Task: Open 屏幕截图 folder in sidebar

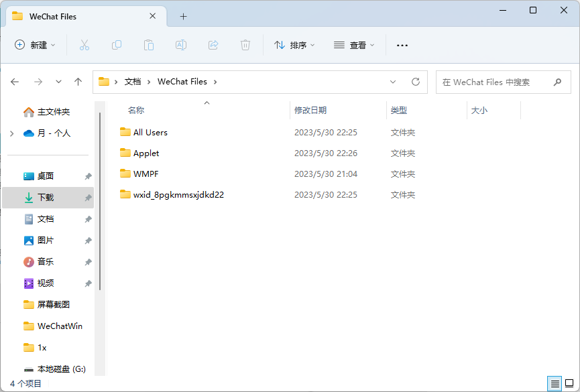Action: click(48, 305)
